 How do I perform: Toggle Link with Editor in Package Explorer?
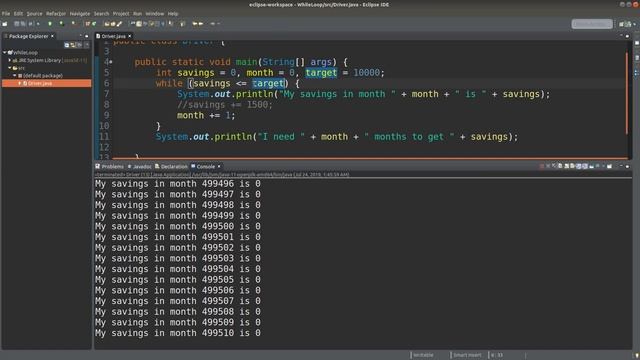73,45
